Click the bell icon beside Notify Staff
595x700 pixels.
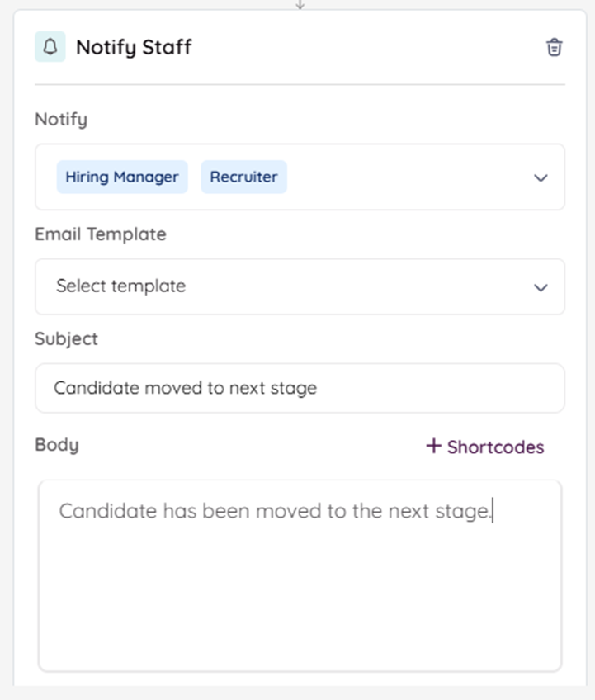click(50, 47)
